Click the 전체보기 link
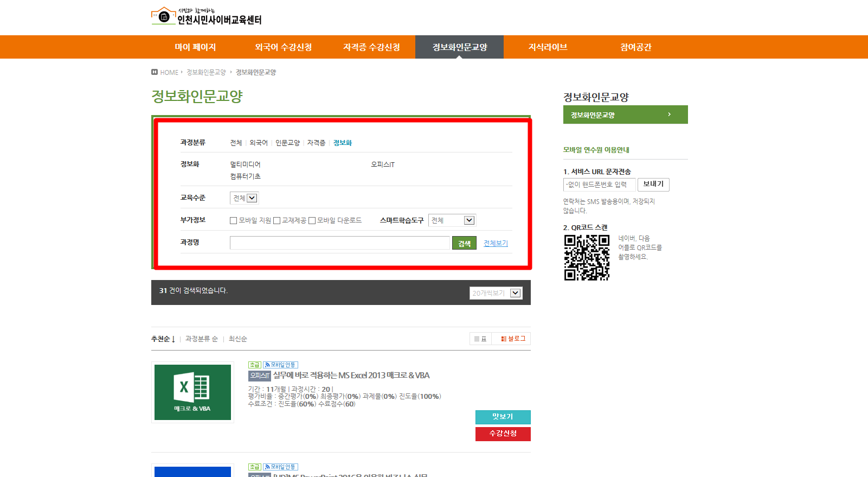The width and height of the screenshot is (868, 477). [x=496, y=243]
